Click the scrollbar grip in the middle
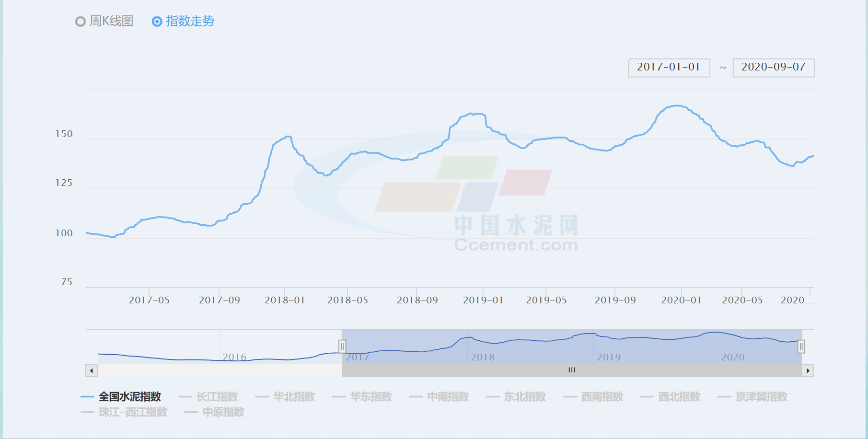The height and width of the screenshot is (439, 868). tap(571, 370)
